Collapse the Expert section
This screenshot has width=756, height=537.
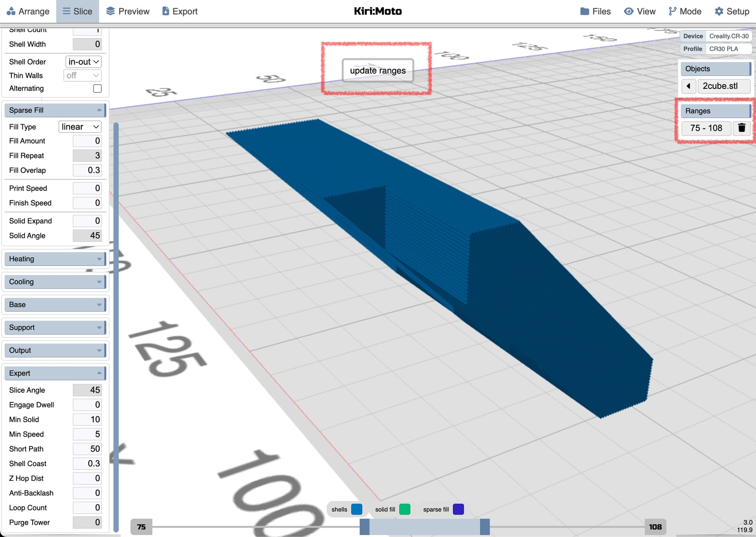(x=55, y=373)
